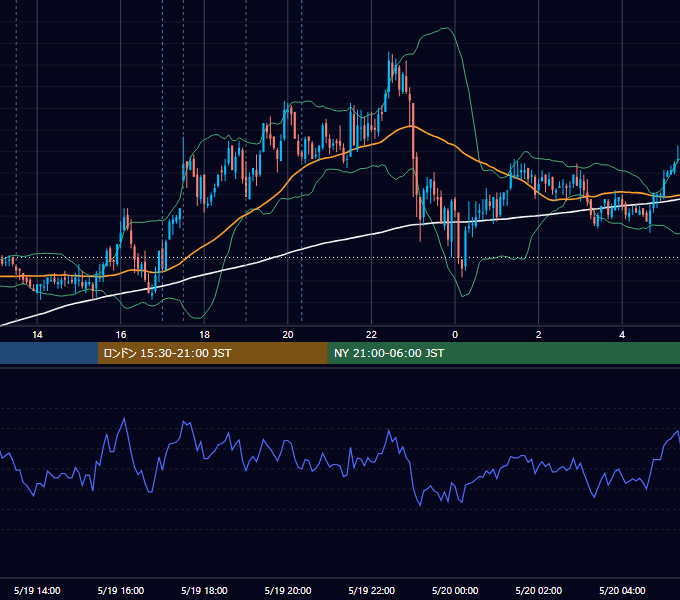Click the ロンドン 15:30-21:00 JST session bar

pyautogui.click(x=212, y=353)
